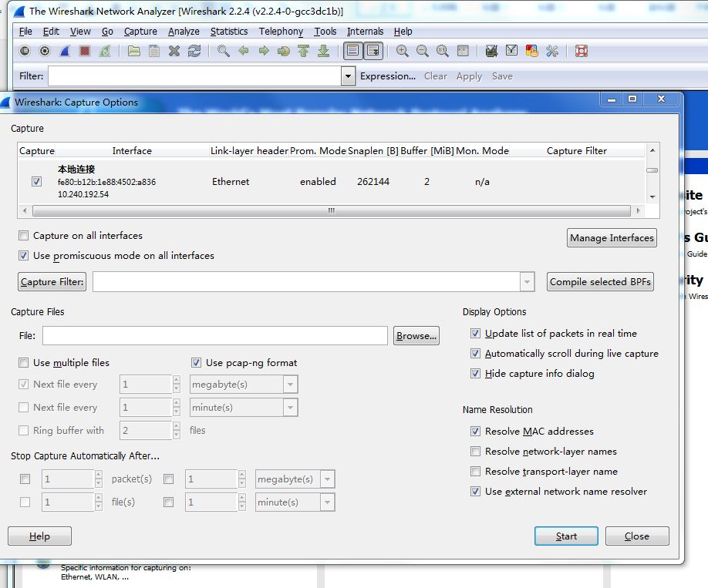708x588 pixels.
Task: Open the stop-after minute(s) unit dropdown
Action: click(327, 502)
